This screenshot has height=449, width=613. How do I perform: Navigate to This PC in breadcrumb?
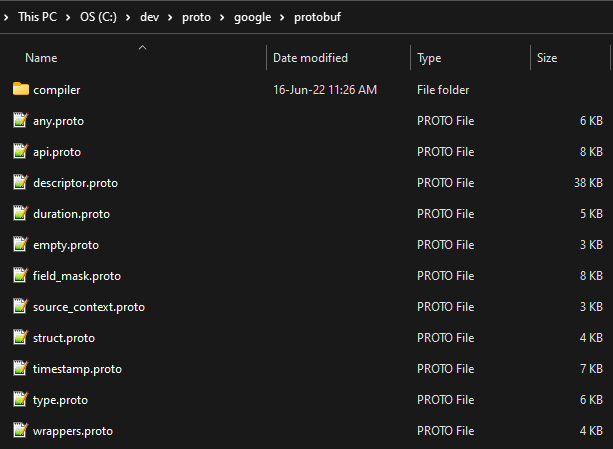[x=38, y=17]
